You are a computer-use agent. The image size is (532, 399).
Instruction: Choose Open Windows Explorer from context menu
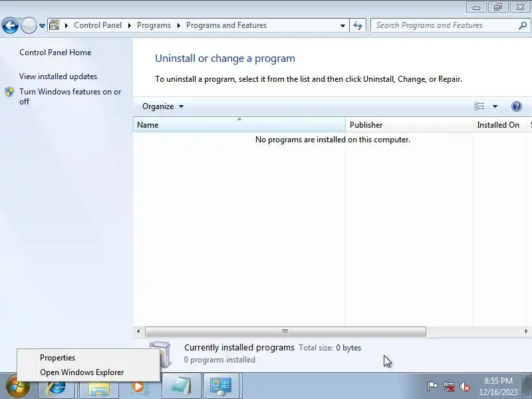coord(88,372)
